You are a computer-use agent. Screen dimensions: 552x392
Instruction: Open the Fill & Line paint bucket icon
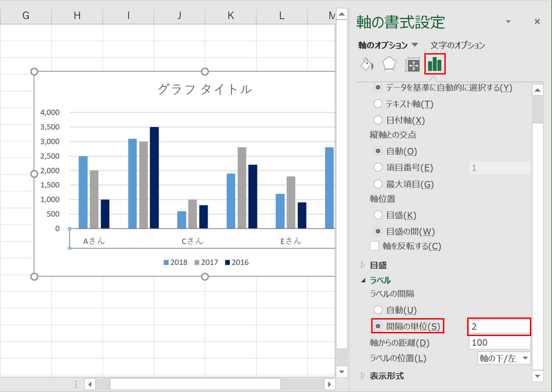click(x=367, y=65)
